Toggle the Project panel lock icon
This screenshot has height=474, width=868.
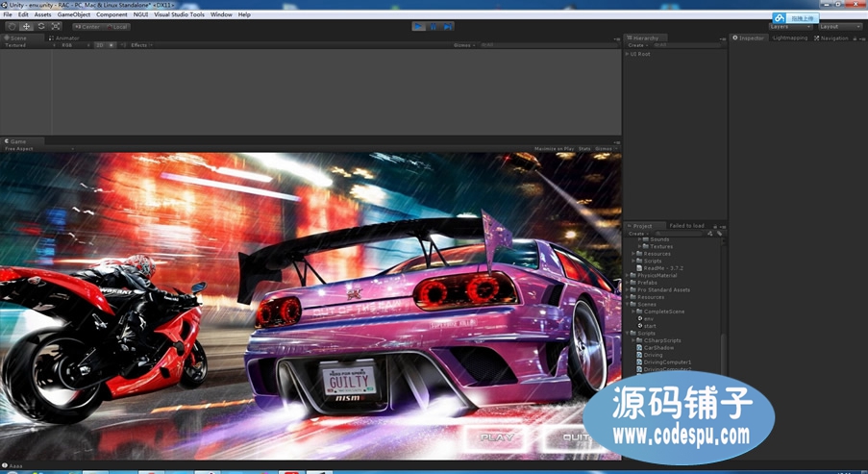coord(715,226)
